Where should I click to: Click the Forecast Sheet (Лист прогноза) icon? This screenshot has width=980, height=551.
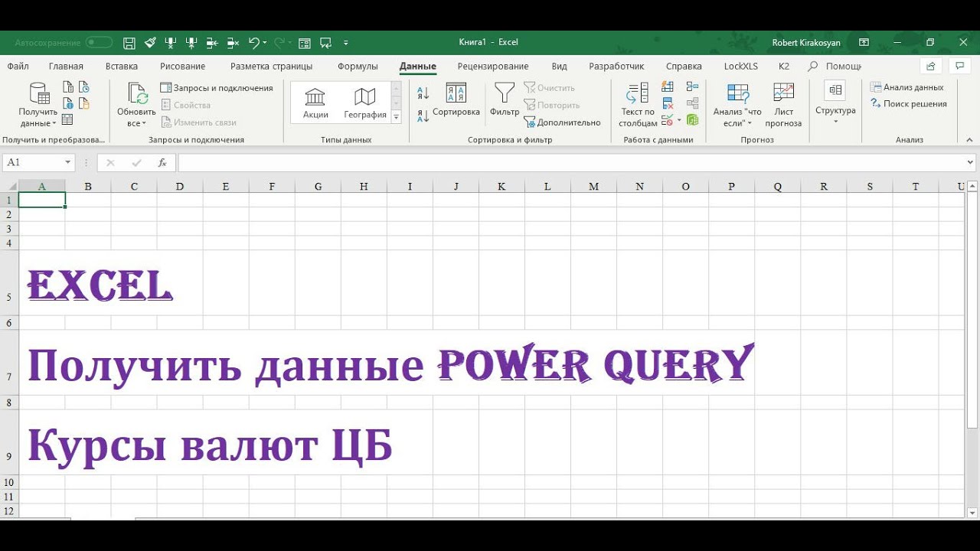[783, 93]
